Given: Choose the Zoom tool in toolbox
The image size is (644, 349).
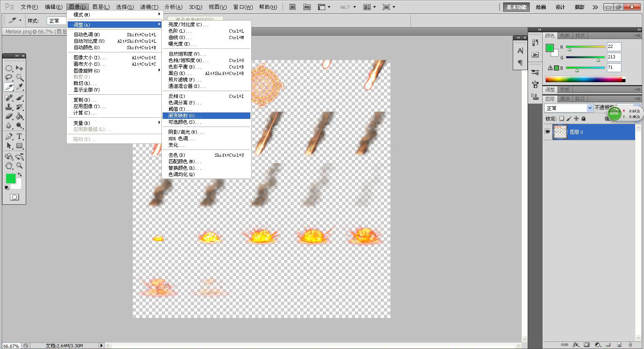Looking at the screenshot, I should pyautogui.click(x=19, y=166).
